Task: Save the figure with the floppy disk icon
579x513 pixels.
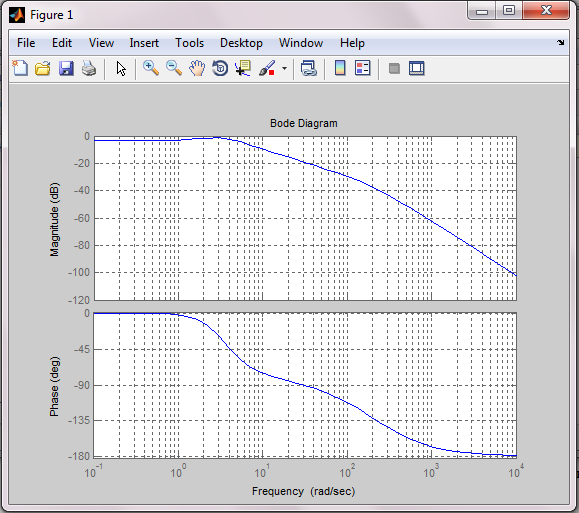Action: point(66,68)
